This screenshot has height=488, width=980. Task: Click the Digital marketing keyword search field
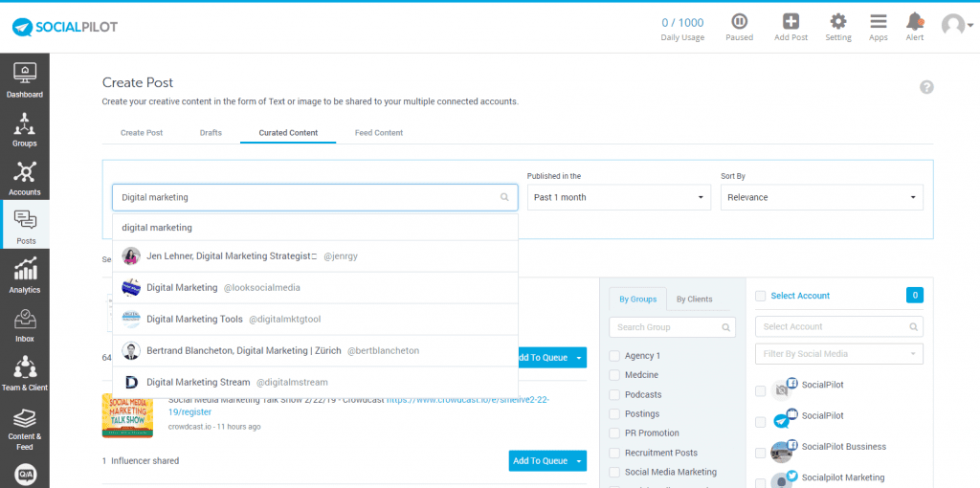(315, 197)
